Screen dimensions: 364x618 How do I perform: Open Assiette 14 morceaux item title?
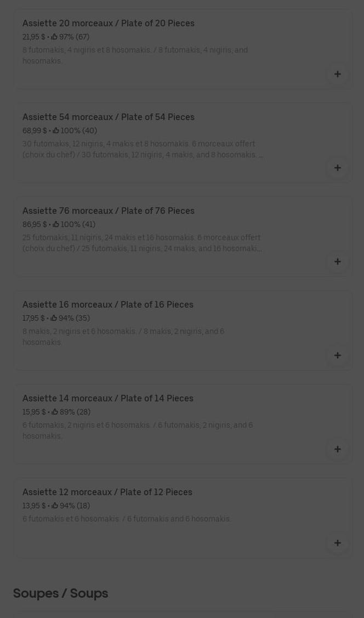click(108, 399)
